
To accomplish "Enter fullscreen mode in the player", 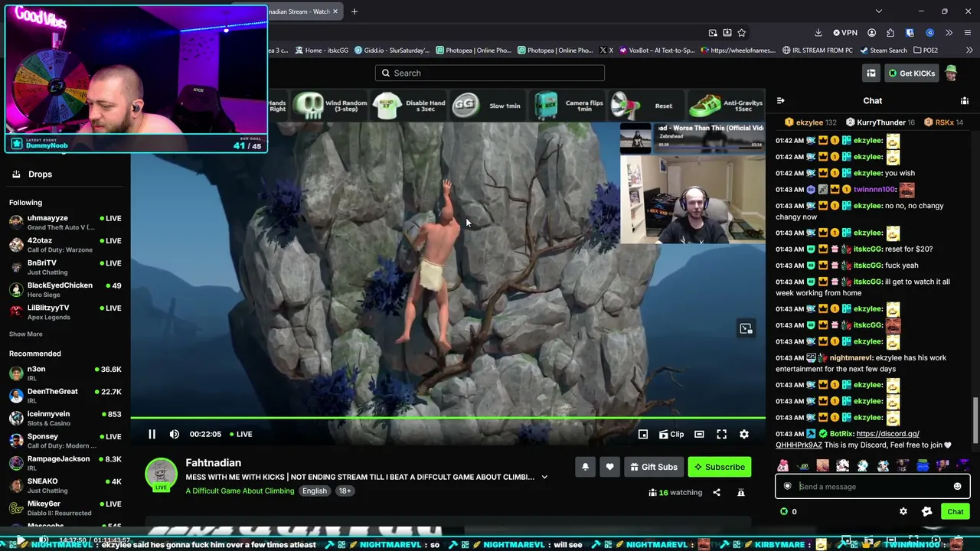I will point(721,434).
